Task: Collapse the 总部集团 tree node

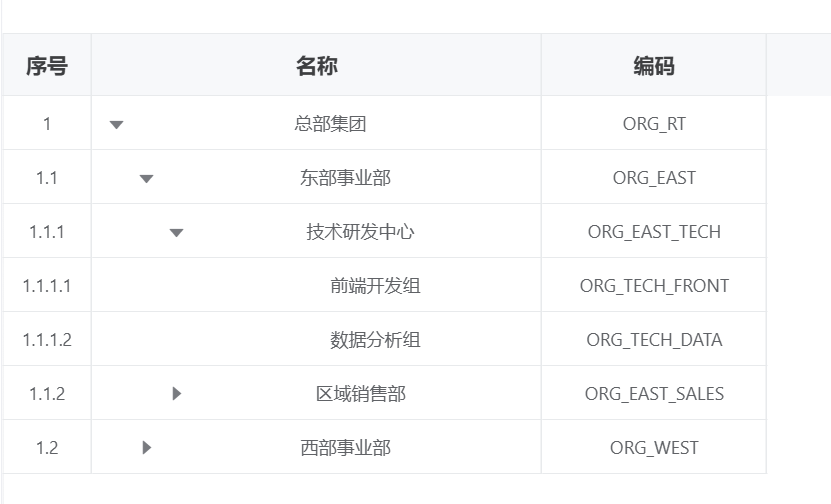Action: pos(116,125)
